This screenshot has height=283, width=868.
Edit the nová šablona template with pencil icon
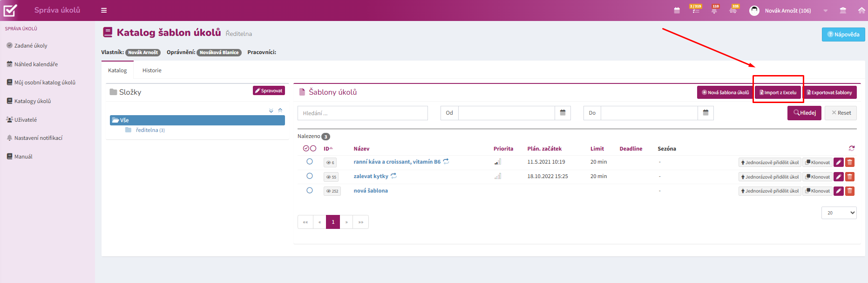[838, 191]
